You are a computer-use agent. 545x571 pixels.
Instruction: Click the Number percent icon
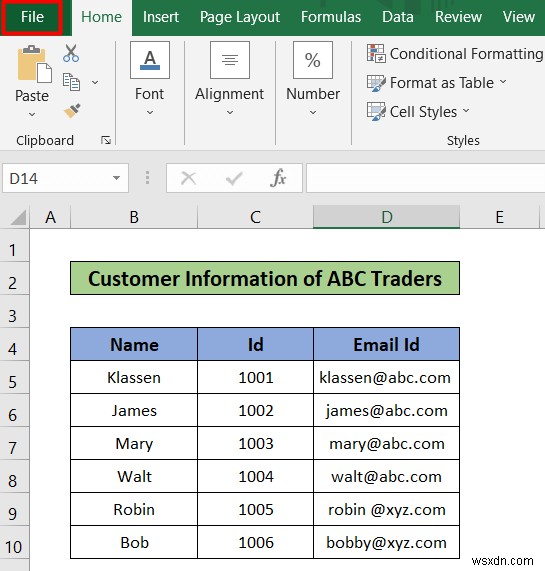313,60
